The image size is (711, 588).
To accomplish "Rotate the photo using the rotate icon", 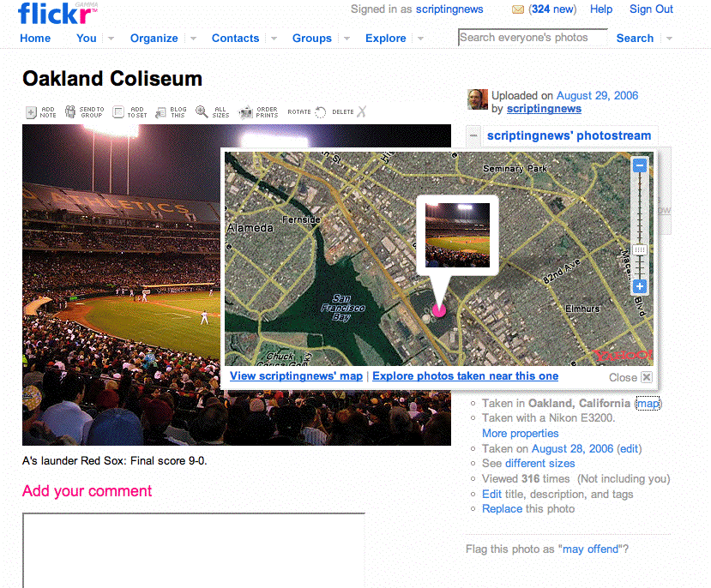I will pos(320,112).
